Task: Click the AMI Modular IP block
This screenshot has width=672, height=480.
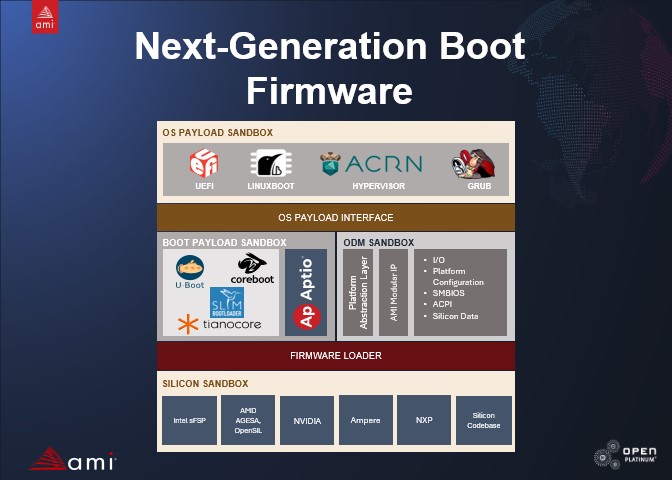Action: 393,292
